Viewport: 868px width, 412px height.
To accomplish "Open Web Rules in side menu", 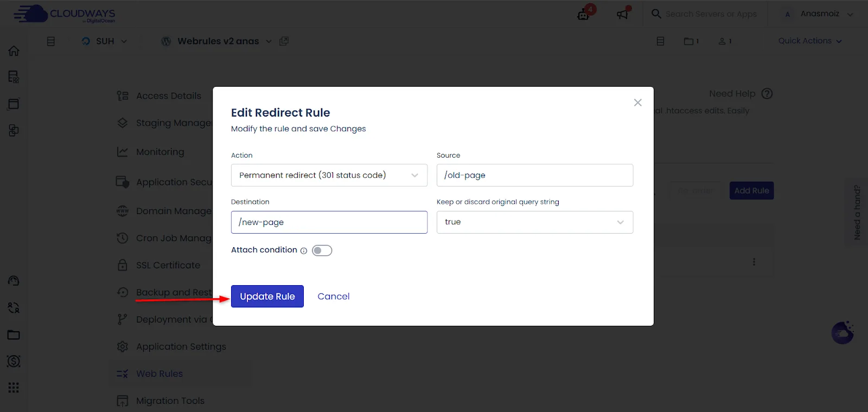I will point(159,374).
